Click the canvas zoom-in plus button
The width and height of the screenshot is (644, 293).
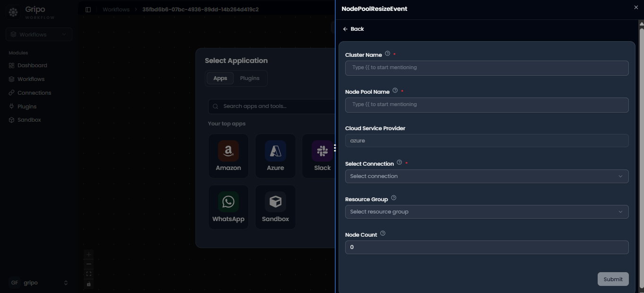[89, 255]
